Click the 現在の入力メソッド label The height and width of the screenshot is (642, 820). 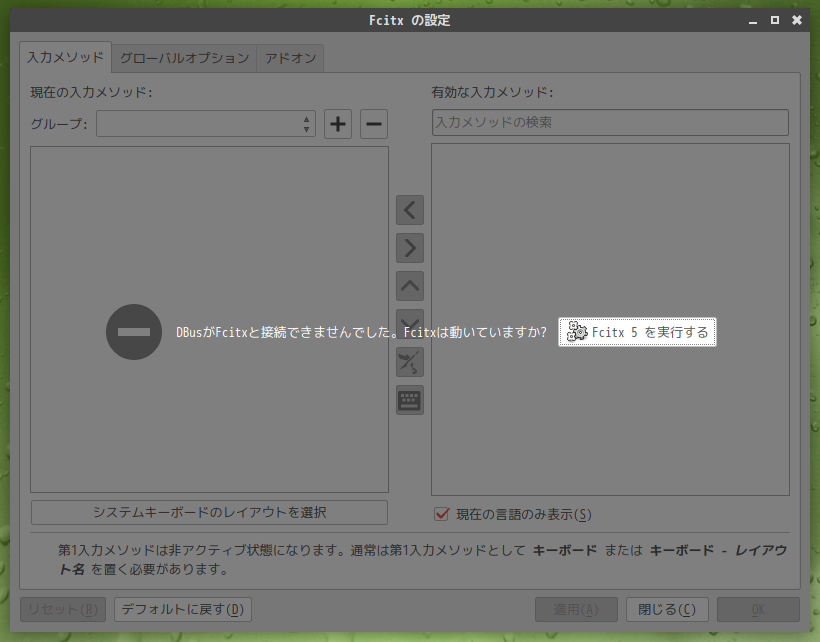[x=92, y=93]
